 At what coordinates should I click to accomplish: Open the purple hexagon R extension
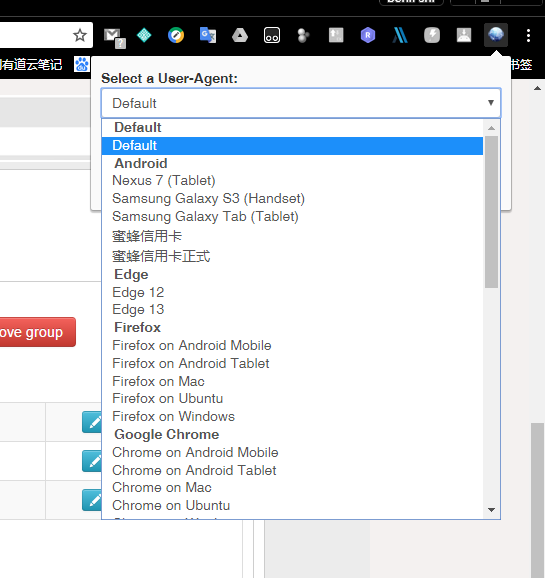coord(368,35)
